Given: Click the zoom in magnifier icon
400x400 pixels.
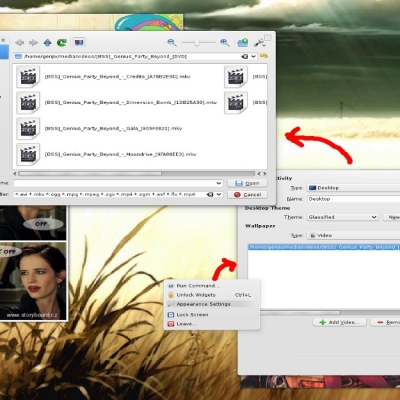Looking at the screenshot, I should point(225,43).
